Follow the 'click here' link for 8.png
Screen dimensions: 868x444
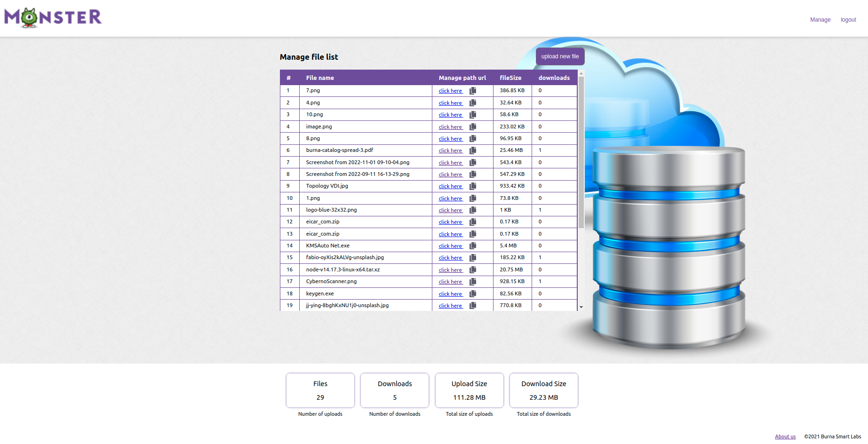(451, 139)
